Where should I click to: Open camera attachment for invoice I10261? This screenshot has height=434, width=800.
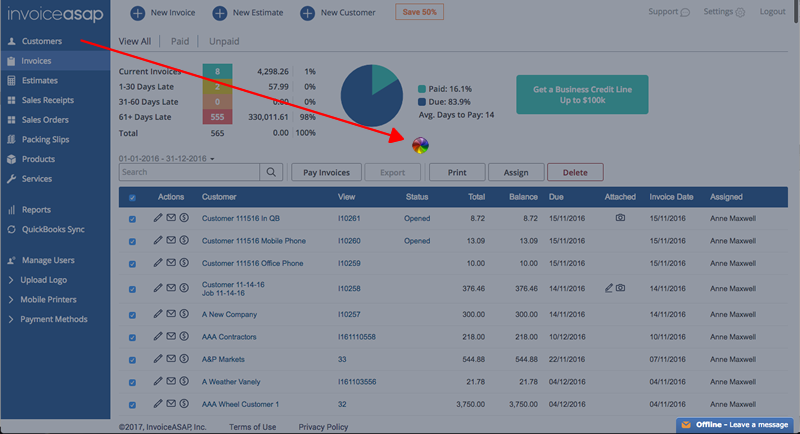point(620,218)
